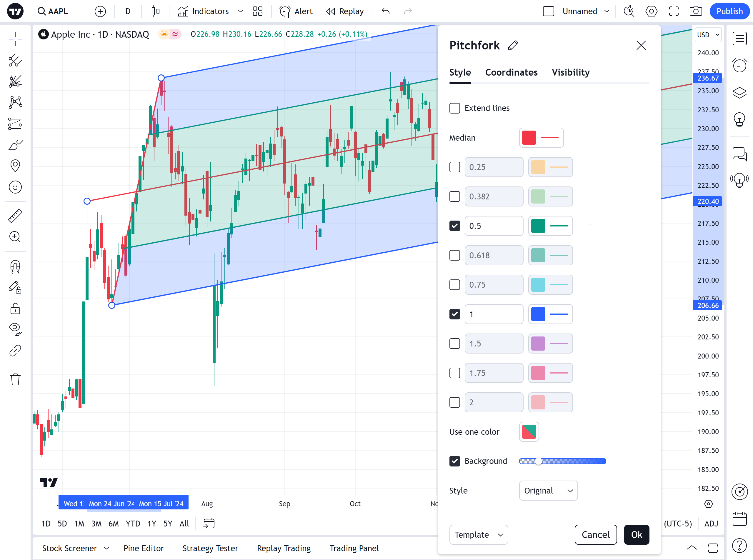Viewport: 753px width, 560px height.
Task: Toggle the Magnet mode icon
Action: pos(15,266)
